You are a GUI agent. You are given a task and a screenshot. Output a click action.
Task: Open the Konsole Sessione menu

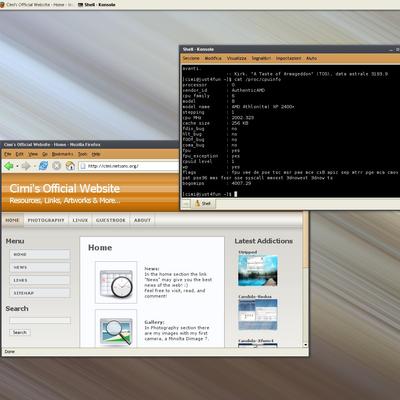[x=191, y=58]
